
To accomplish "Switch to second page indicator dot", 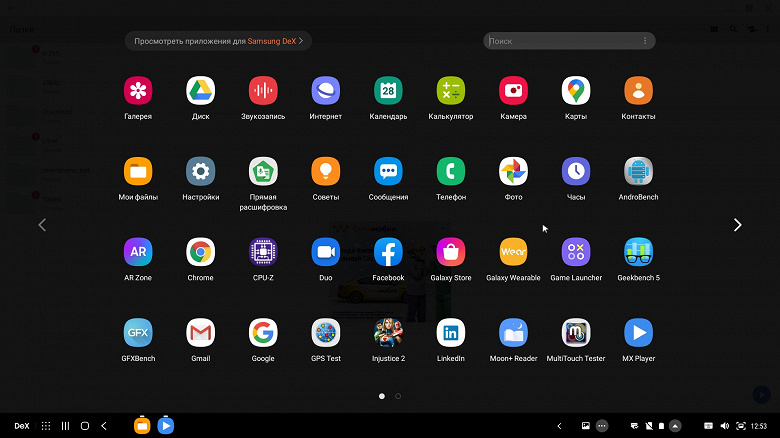I will tap(398, 396).
